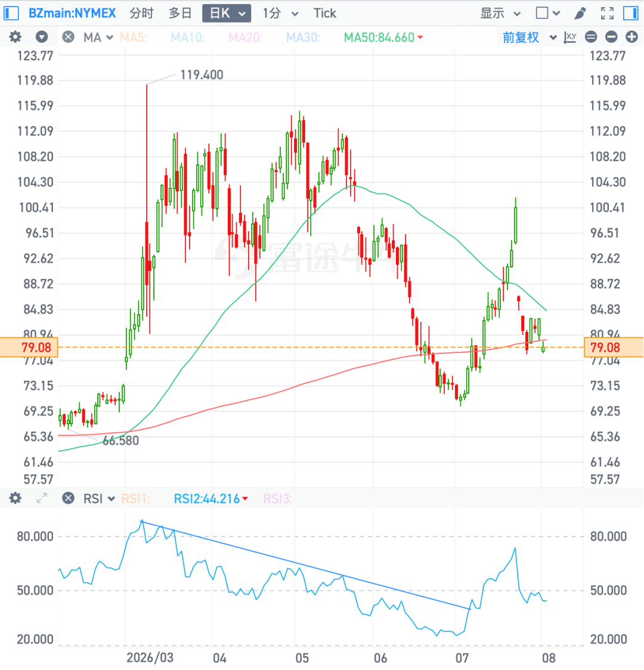
Task: Click the blue RSI trendline
Action: coord(306,565)
